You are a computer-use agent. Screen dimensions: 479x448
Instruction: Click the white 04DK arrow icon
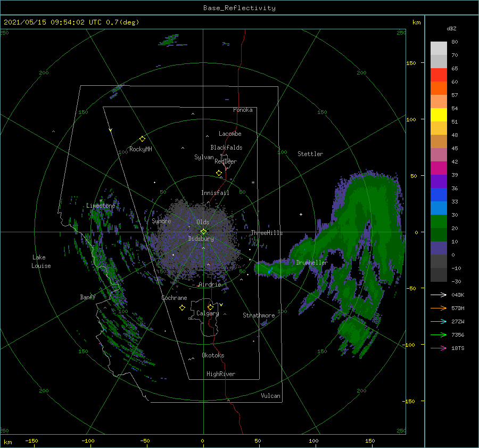coord(439,295)
